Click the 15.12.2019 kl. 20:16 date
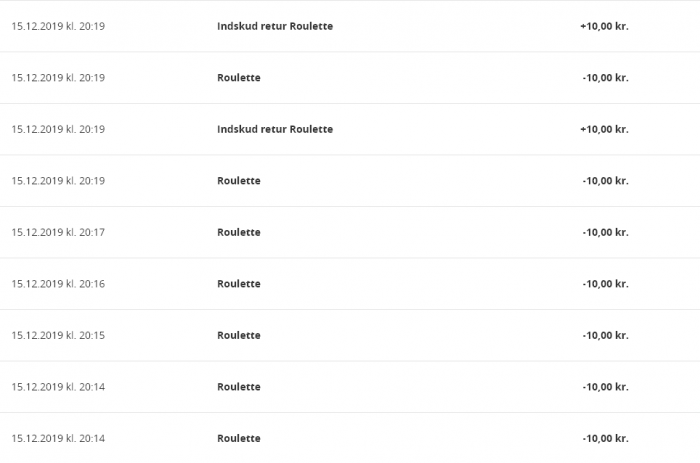Viewport: 700px width, 463px height. tap(58, 284)
